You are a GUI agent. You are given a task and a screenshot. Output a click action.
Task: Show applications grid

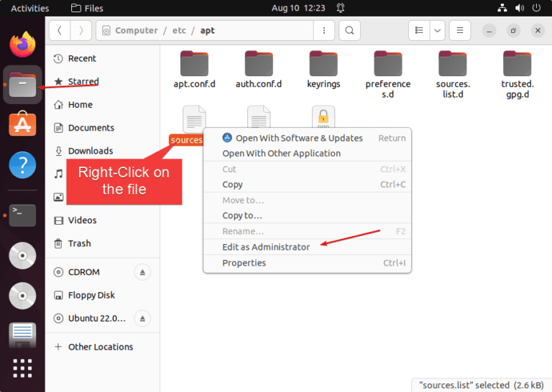22,368
